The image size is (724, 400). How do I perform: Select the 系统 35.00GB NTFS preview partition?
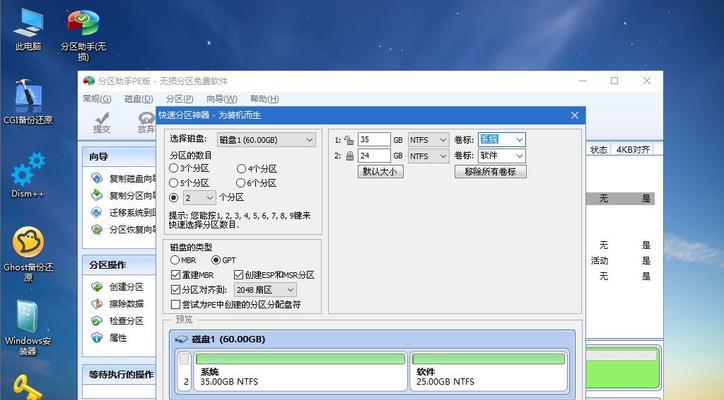300,370
